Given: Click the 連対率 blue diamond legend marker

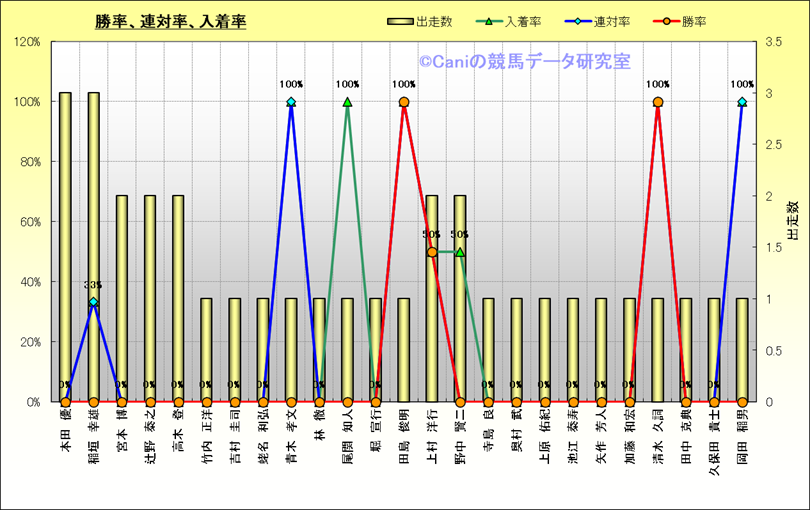Looking at the screenshot, I should (x=580, y=21).
